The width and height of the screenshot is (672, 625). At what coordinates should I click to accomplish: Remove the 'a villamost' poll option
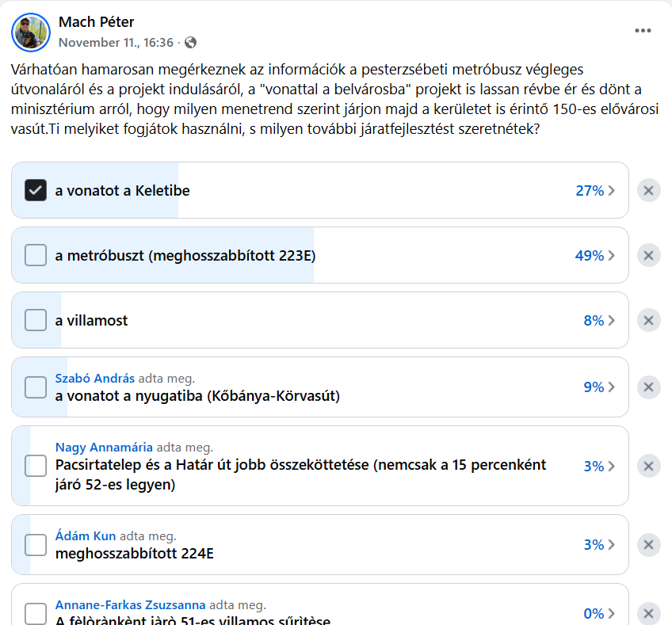(x=648, y=320)
